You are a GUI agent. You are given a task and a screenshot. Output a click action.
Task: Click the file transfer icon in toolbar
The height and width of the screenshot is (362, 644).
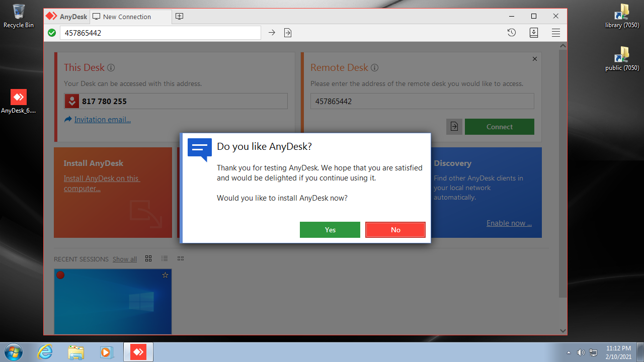coord(288,33)
